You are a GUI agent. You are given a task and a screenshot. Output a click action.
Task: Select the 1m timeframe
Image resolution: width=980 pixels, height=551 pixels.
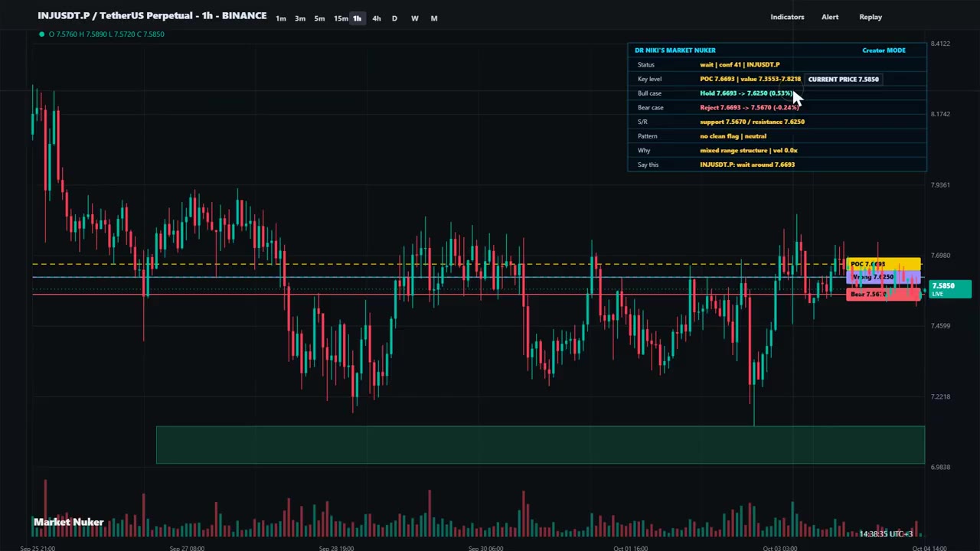coord(281,18)
